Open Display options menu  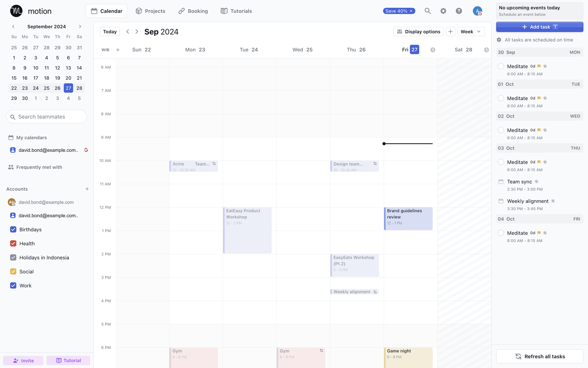418,32
